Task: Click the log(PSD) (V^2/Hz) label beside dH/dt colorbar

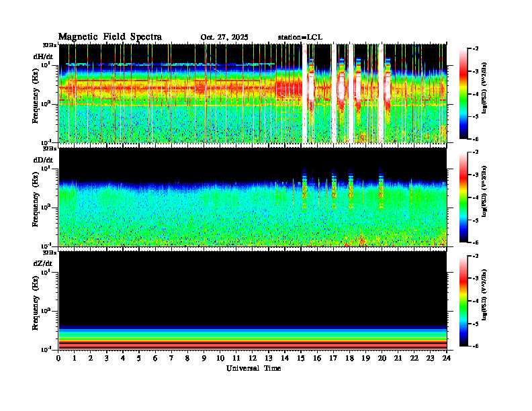Action: pyautogui.click(x=484, y=88)
